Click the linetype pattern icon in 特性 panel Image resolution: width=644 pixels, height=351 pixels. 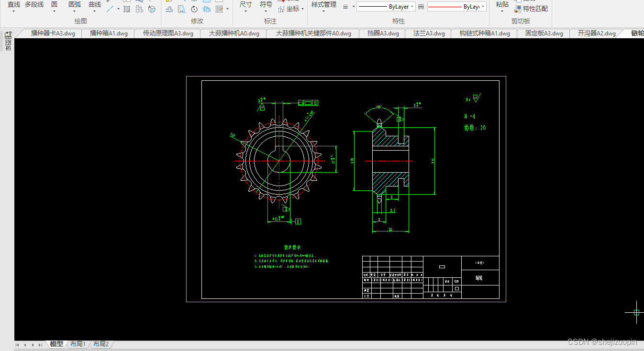(x=421, y=7)
